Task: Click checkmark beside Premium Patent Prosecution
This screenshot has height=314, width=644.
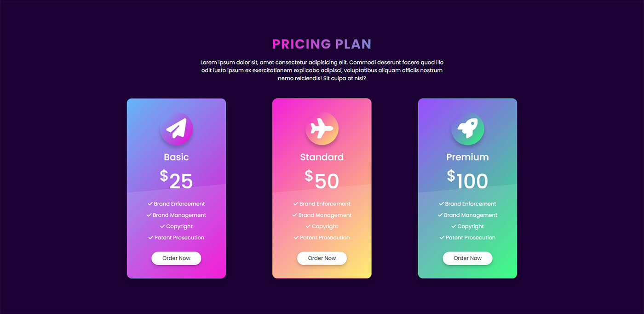Action: [442, 238]
